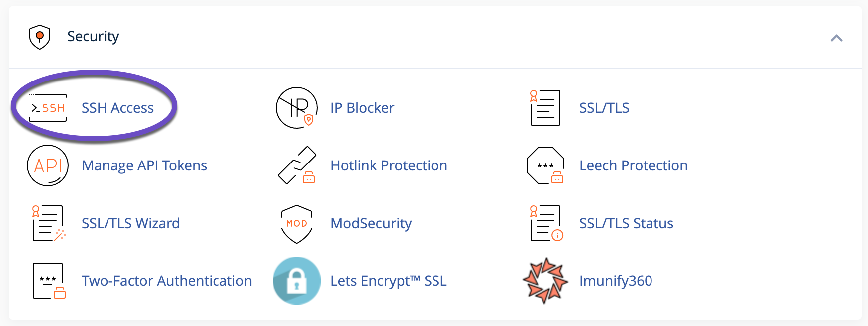Click the SSL/TLS Wizard wand icon
868x326 pixels.
coord(47,223)
